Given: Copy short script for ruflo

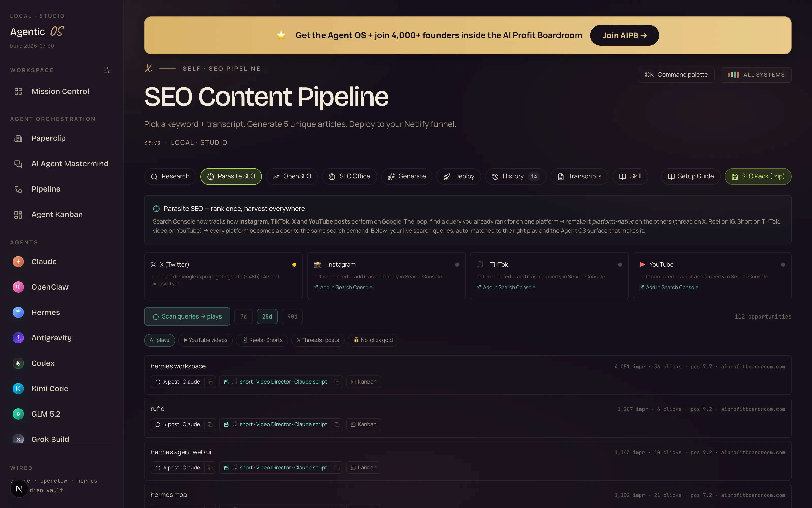Looking at the screenshot, I should coord(337,424).
